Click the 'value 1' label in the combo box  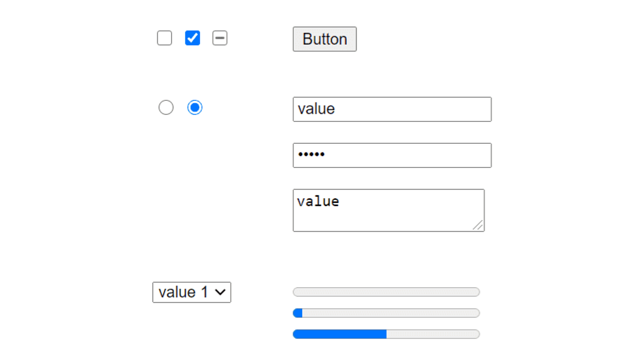[x=182, y=293]
